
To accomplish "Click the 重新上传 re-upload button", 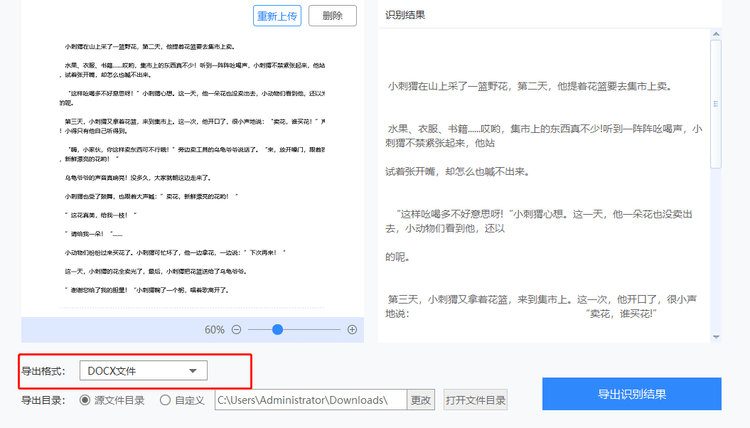I will point(277,16).
